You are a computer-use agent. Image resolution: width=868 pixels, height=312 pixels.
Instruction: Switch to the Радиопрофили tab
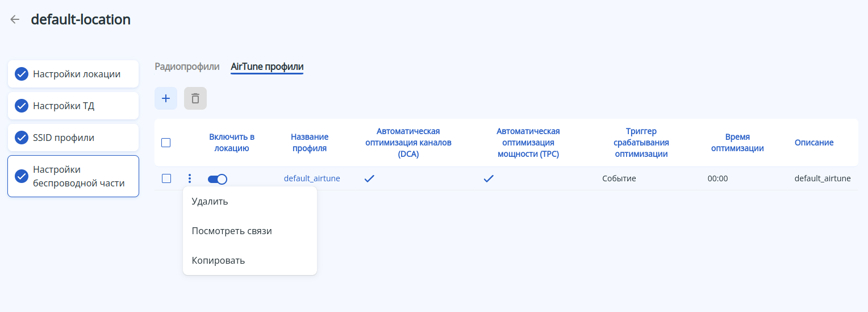pos(187,66)
